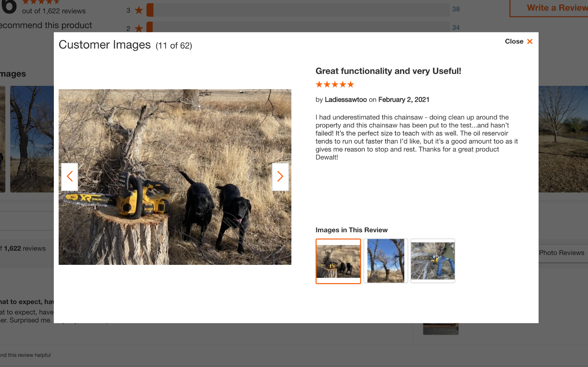Screen dimensions: 588x367
Task: Open the Photo Reviews tab
Action: click(561, 253)
